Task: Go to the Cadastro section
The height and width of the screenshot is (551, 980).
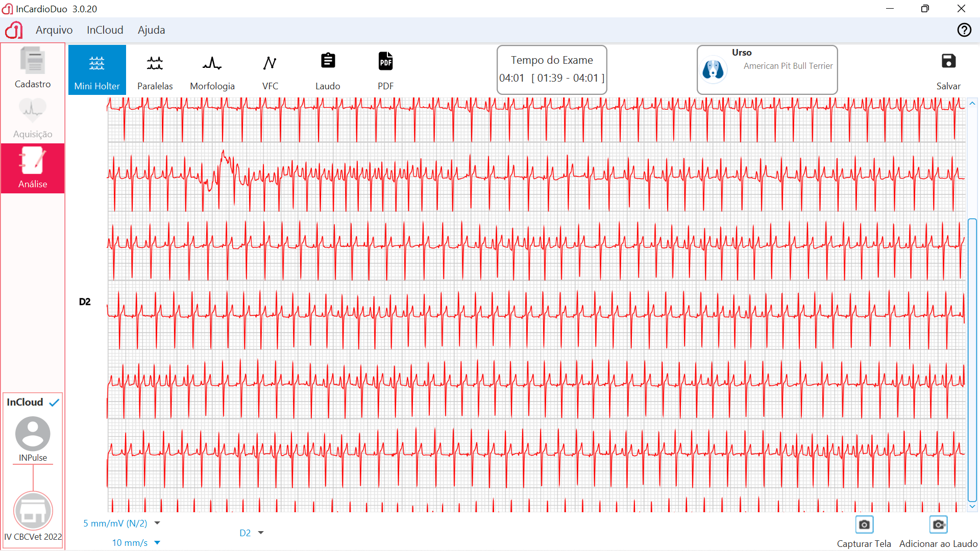Action: click(33, 68)
